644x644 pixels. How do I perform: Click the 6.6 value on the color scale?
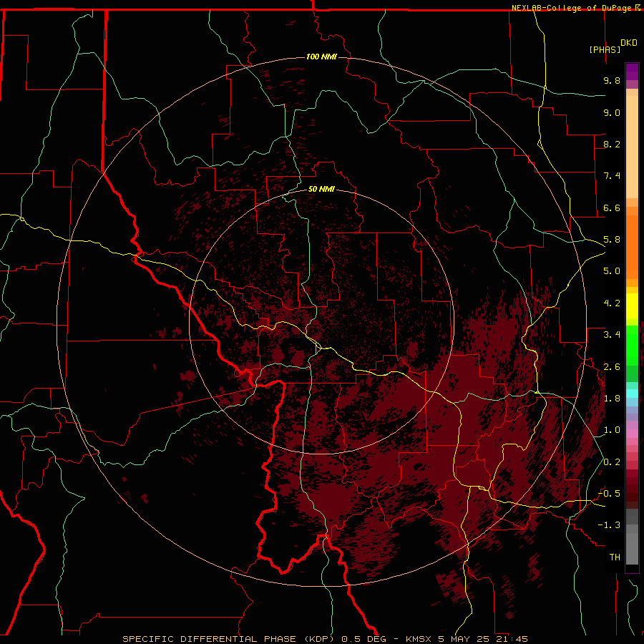(612, 208)
